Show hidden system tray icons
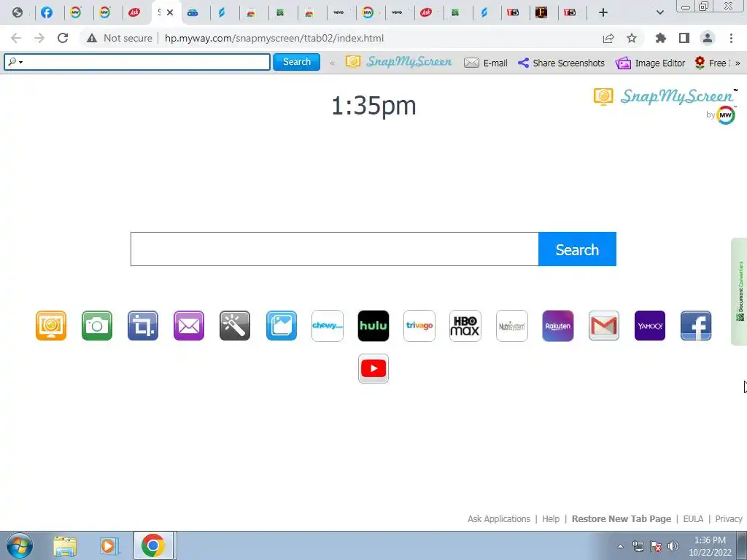 (x=620, y=546)
